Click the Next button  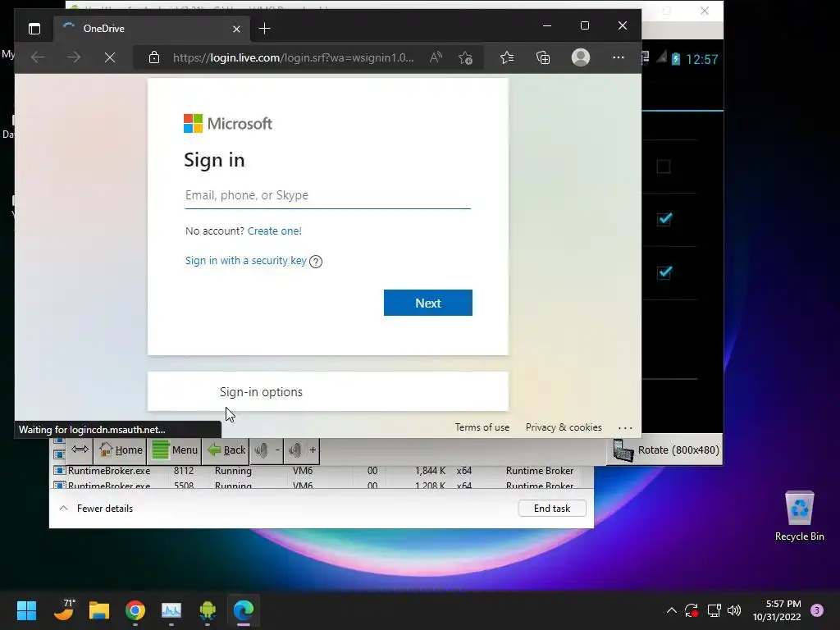point(428,303)
